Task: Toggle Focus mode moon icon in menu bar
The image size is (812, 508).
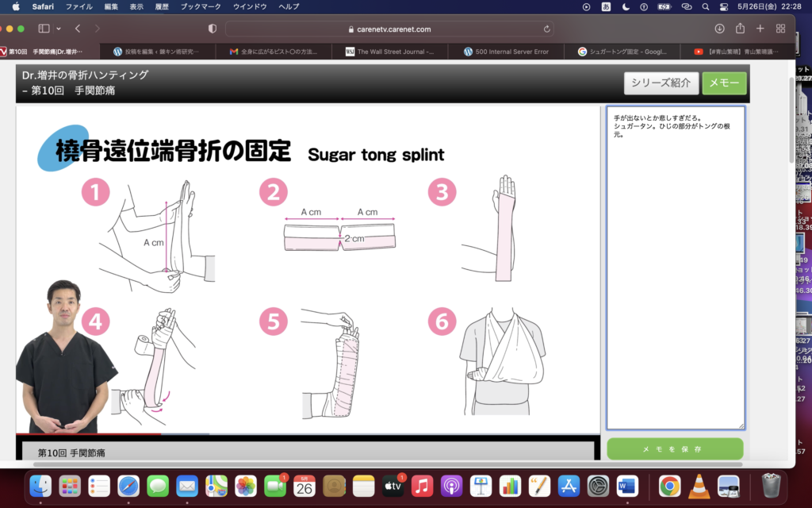Action: 626,6
